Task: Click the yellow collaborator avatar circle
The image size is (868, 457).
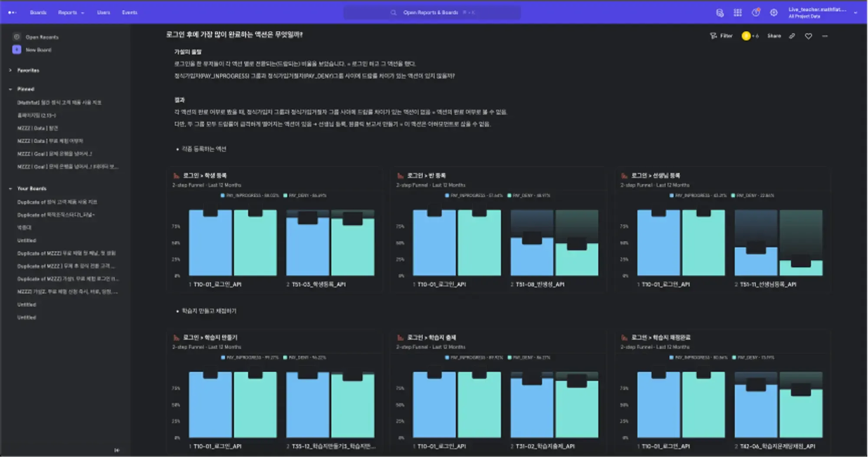Action: [746, 36]
